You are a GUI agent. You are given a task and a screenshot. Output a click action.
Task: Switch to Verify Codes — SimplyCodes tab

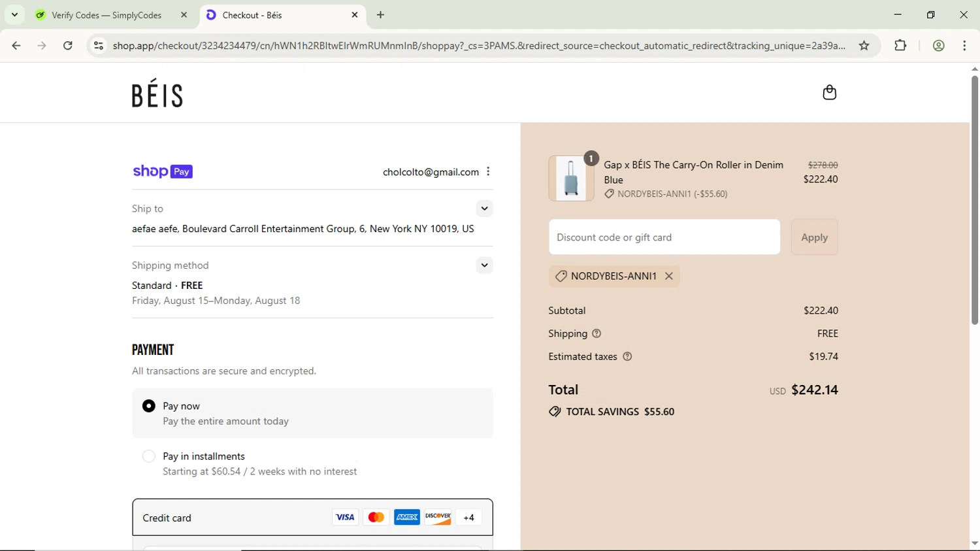point(106,15)
